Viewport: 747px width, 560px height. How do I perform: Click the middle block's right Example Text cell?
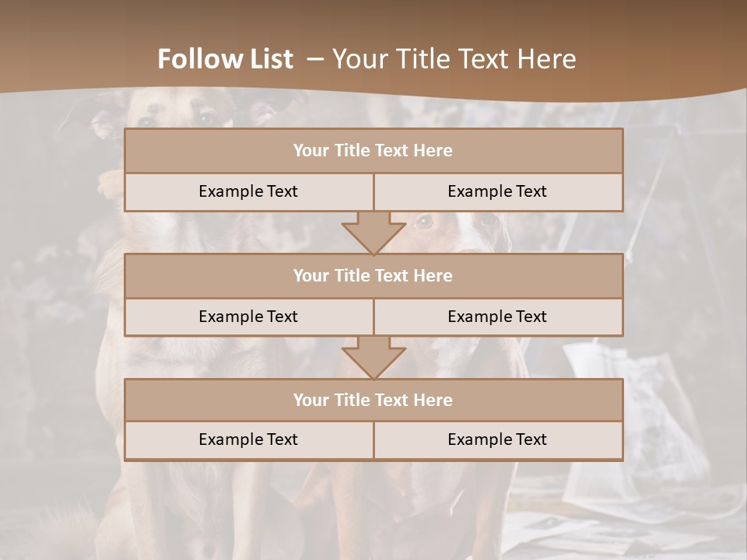(498, 317)
